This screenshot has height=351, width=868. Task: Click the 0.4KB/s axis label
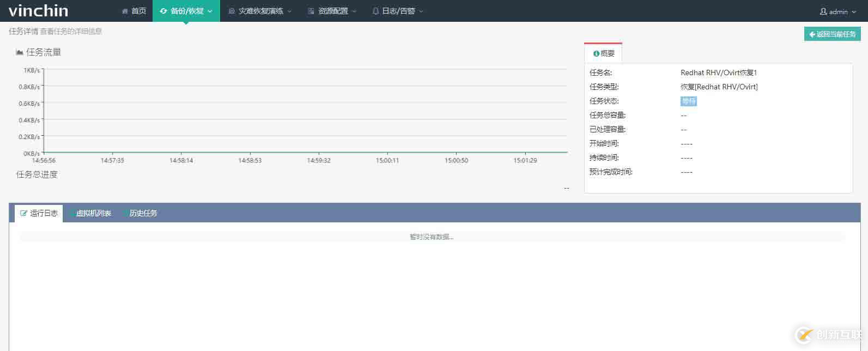click(x=29, y=120)
